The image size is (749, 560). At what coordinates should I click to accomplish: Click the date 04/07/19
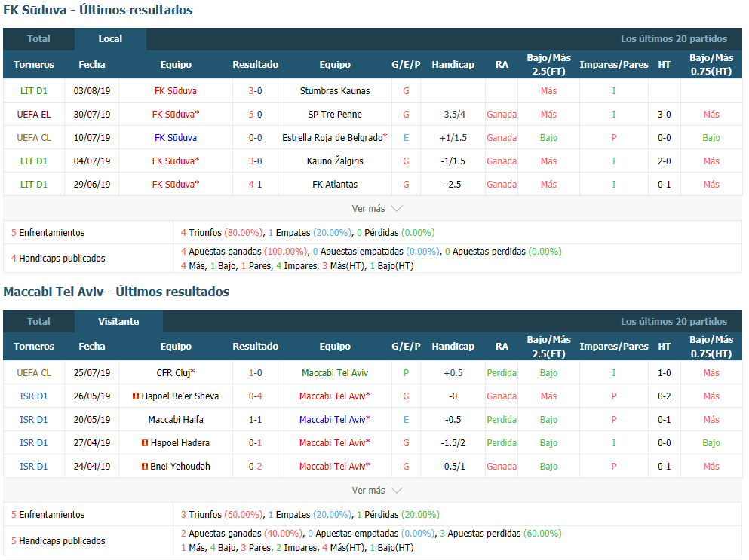(x=92, y=161)
